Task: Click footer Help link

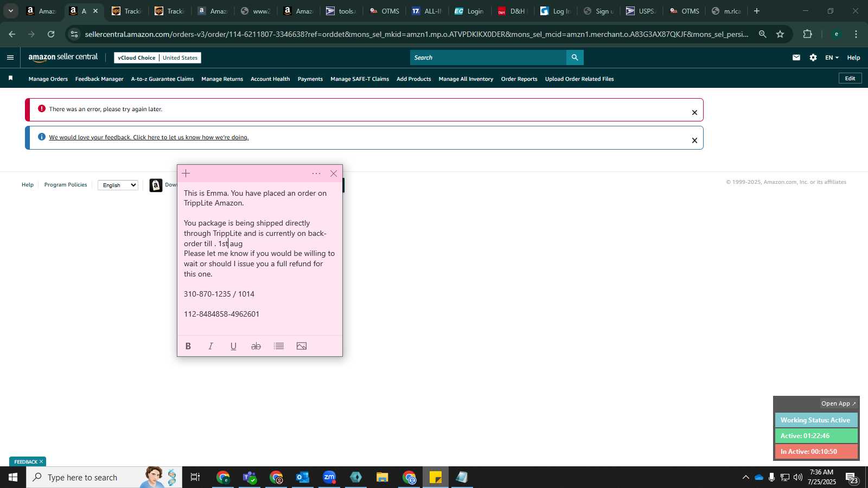Action: [x=28, y=185]
